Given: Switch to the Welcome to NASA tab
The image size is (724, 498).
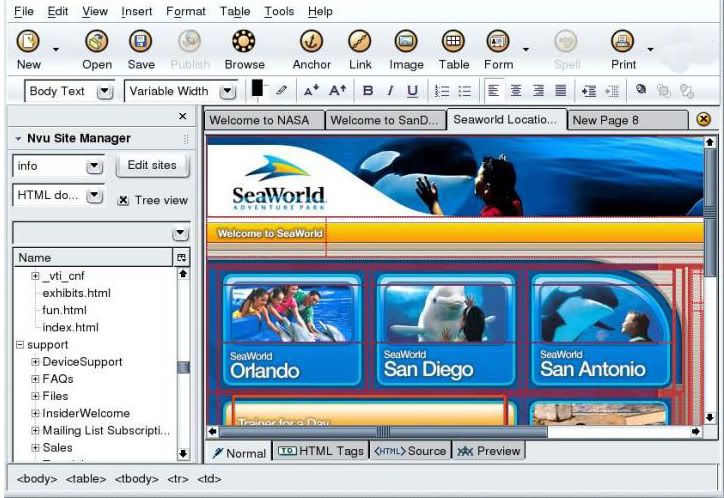Looking at the screenshot, I should click(x=264, y=120).
